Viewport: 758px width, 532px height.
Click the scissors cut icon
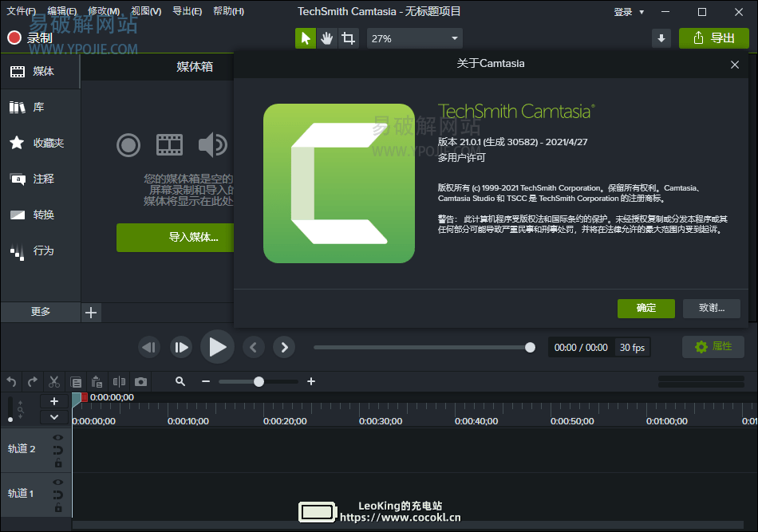[x=54, y=382]
